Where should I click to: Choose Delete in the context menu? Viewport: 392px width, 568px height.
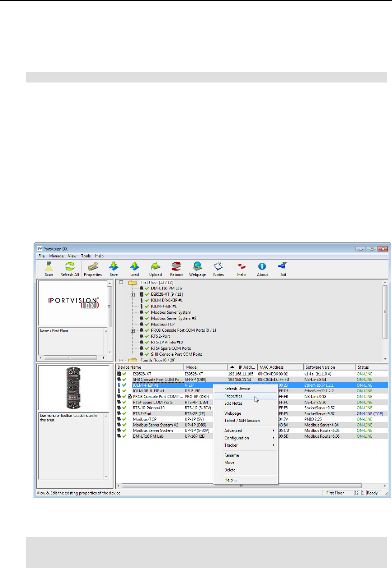246,470
